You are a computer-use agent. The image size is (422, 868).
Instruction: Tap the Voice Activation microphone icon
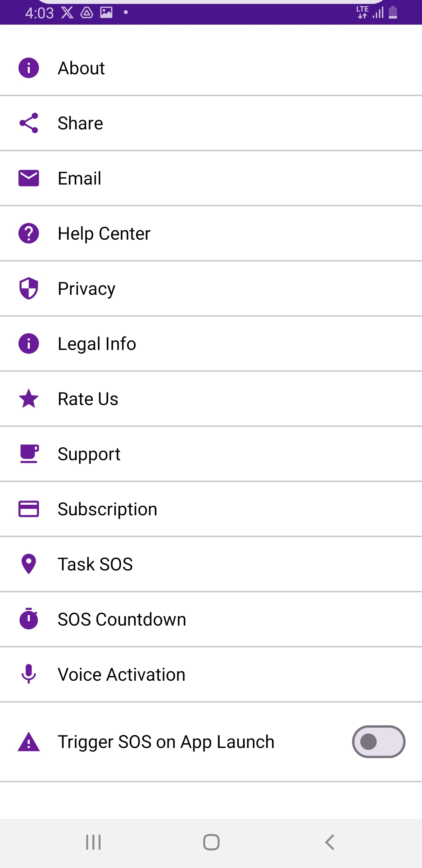[29, 674]
